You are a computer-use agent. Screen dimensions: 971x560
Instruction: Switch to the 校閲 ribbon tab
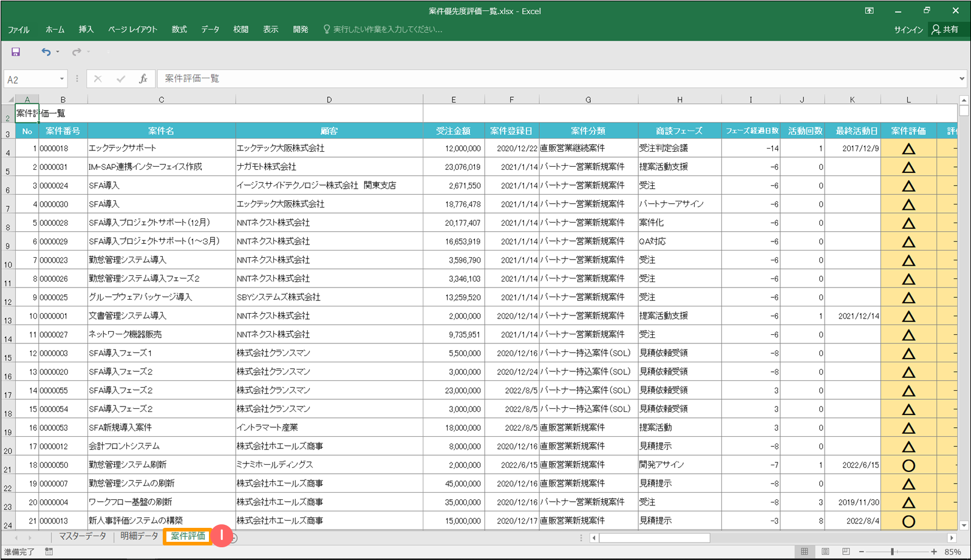(241, 30)
